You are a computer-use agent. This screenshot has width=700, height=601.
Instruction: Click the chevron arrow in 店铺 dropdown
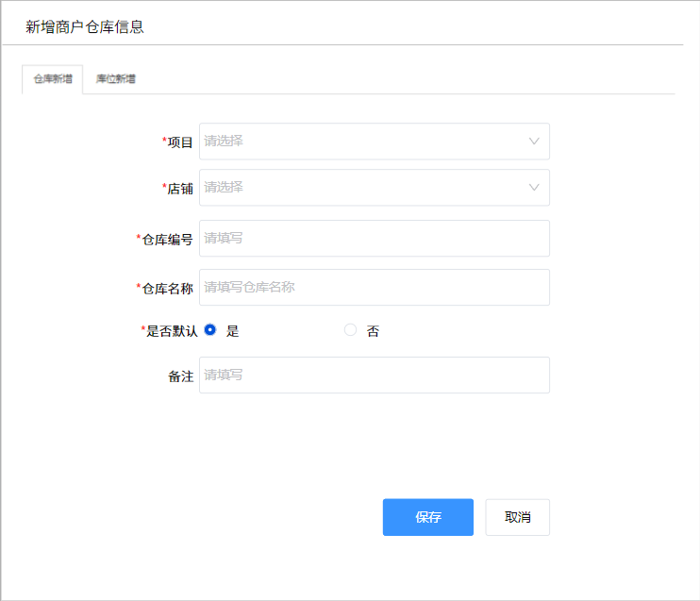534,188
